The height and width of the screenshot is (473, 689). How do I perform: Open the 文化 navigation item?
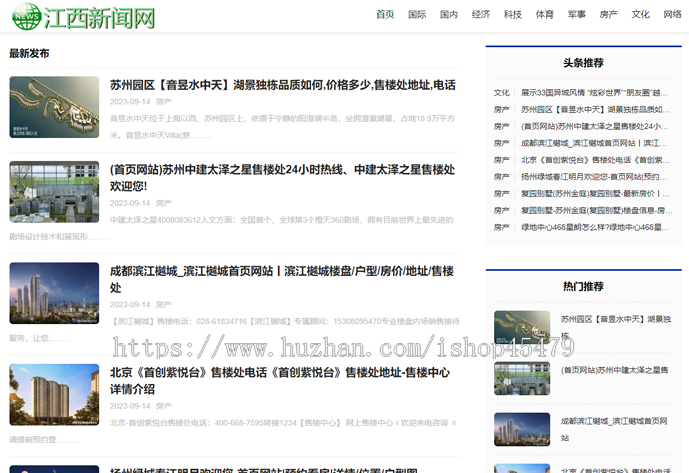pos(641,15)
